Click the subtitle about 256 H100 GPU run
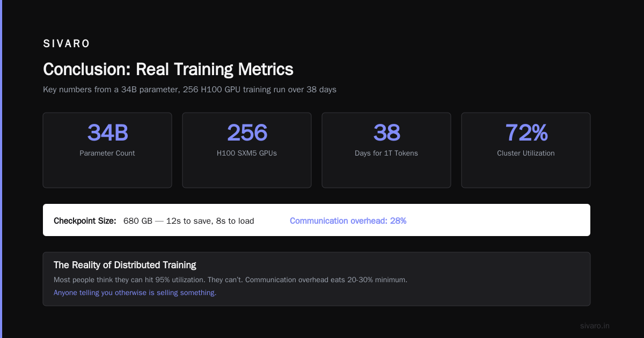The height and width of the screenshot is (338, 644). [x=189, y=90]
